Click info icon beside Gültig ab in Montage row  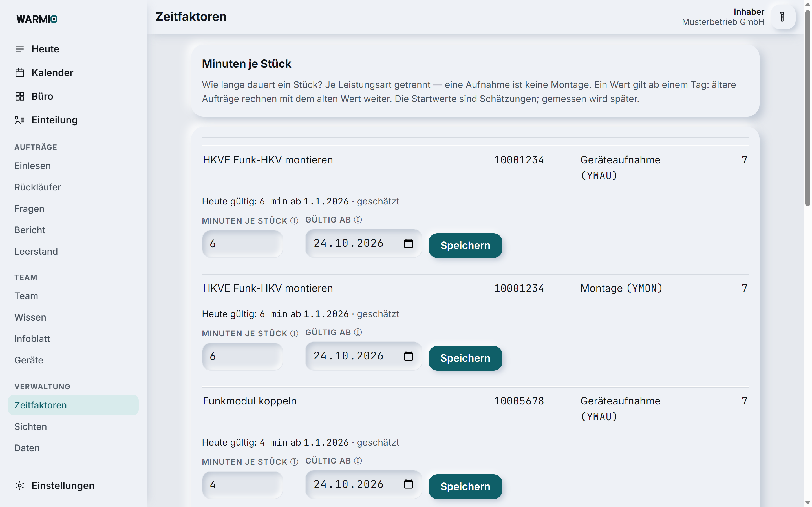(358, 332)
